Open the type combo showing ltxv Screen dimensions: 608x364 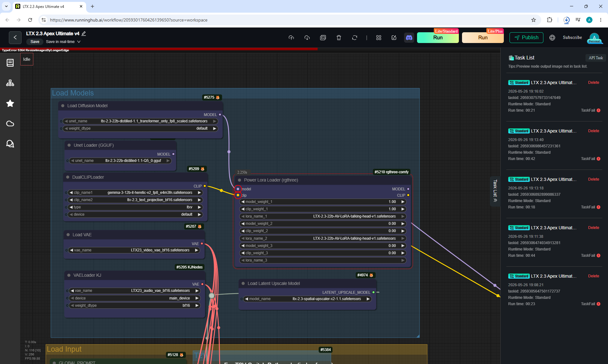coord(135,207)
